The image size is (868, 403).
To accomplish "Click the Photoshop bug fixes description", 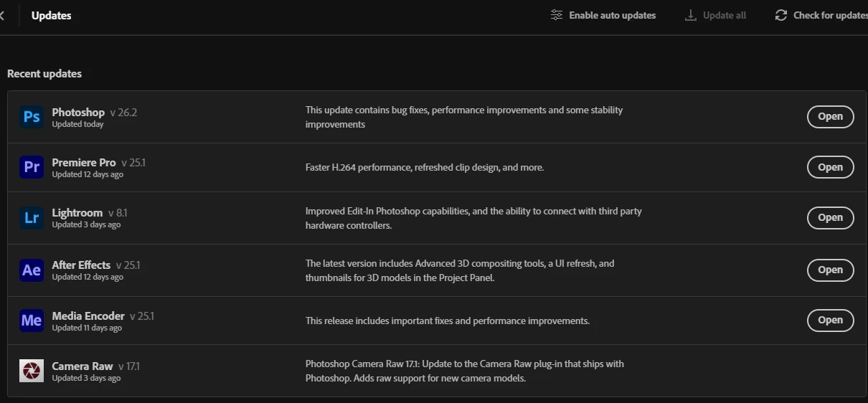I will click(x=464, y=117).
